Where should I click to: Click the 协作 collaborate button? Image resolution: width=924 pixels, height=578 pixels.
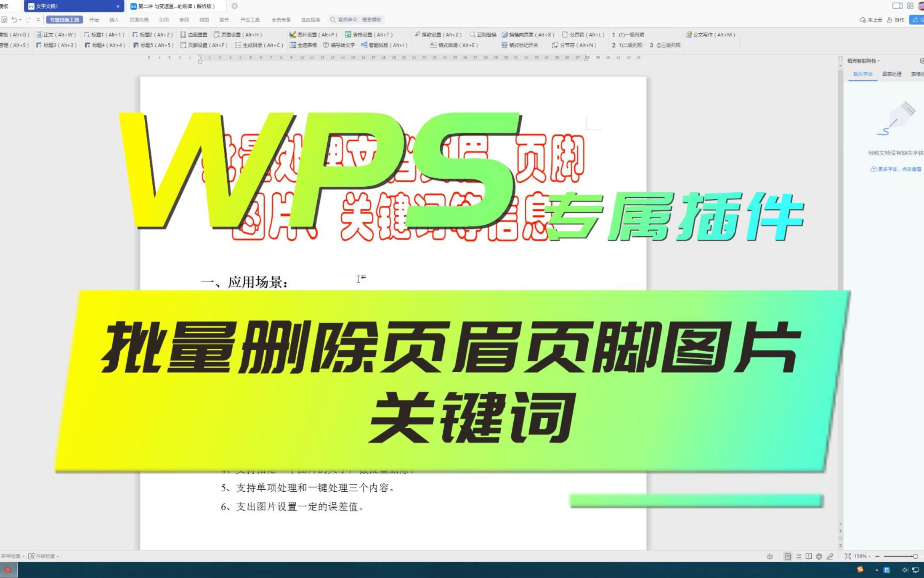click(896, 19)
